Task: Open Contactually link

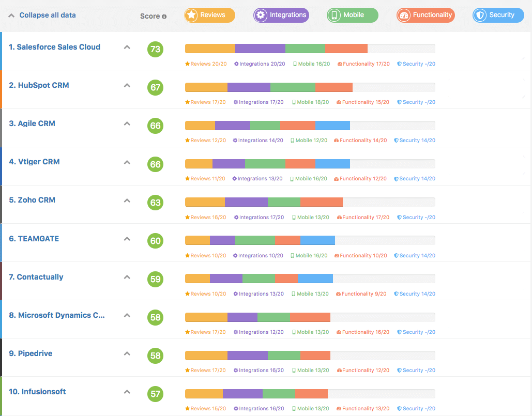Action: pyautogui.click(x=36, y=277)
